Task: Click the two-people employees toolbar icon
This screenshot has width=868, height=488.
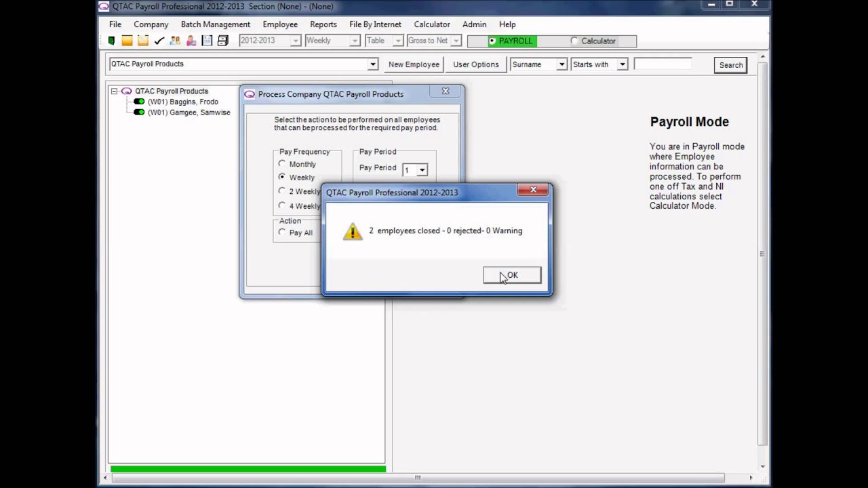Action: [175, 41]
